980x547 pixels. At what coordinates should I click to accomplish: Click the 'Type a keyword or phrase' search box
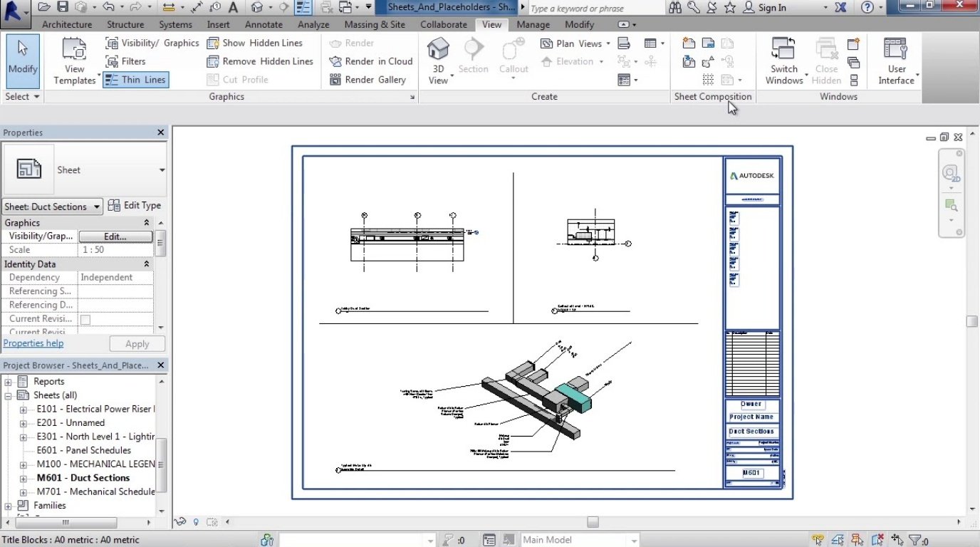tap(595, 8)
